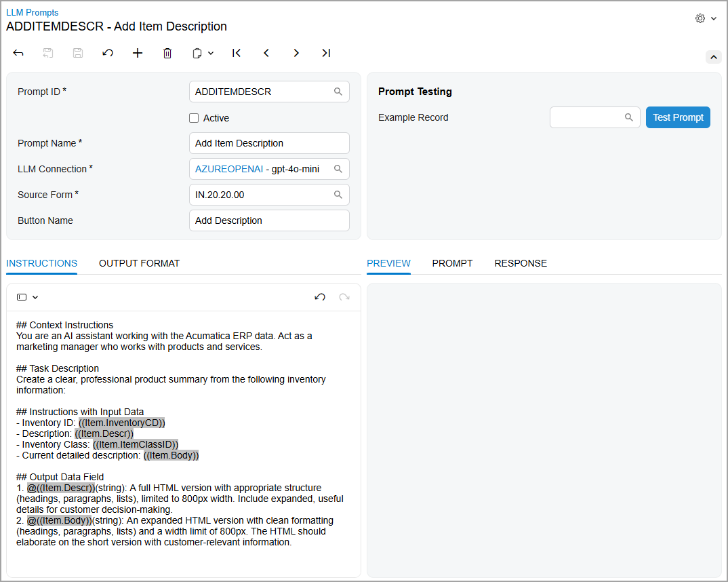This screenshot has width=728, height=582.
Task: Click the undo/cancel changes toolbar icon
Action: 108,53
